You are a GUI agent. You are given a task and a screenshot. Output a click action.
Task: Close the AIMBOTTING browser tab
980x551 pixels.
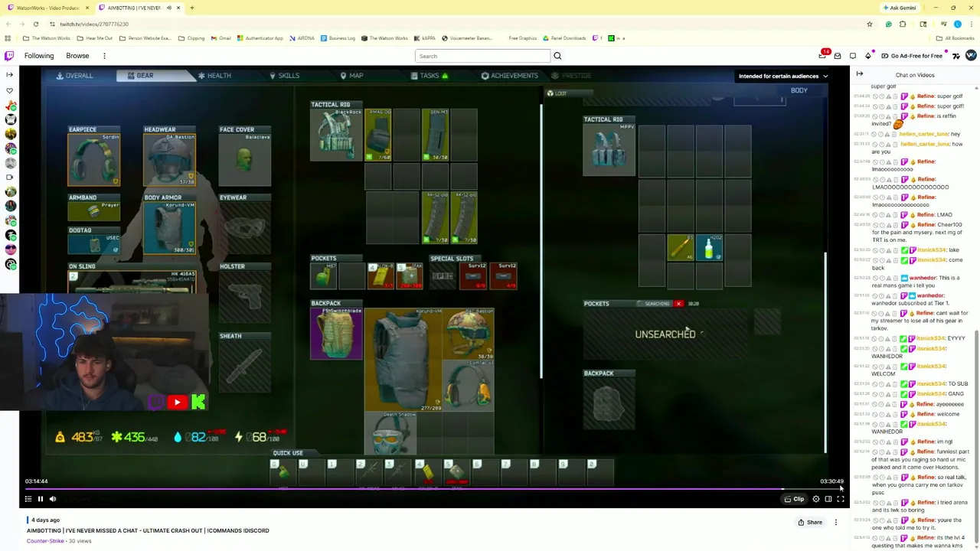pyautogui.click(x=178, y=8)
